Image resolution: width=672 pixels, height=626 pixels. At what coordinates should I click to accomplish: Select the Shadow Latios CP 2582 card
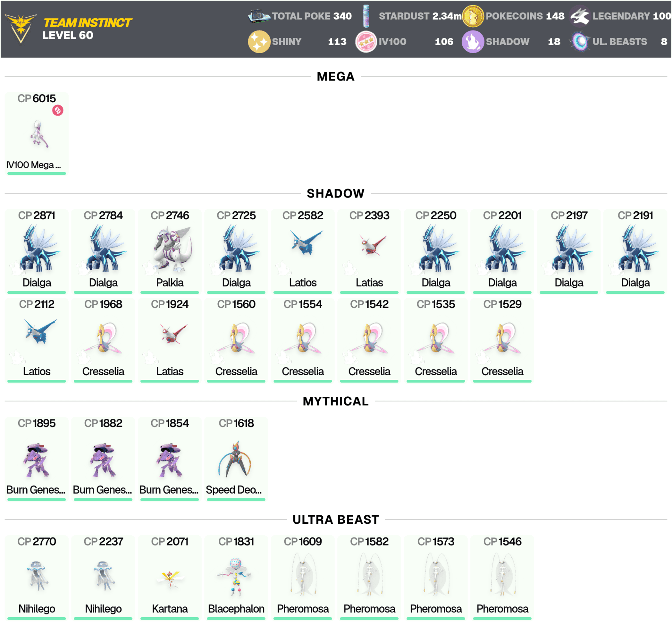coord(302,251)
